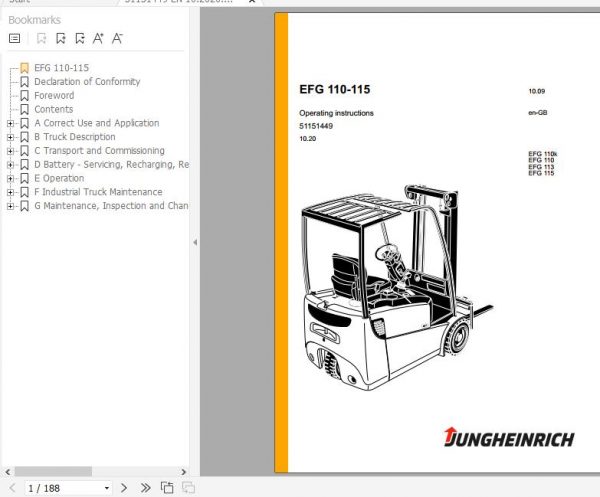
Task: Click the Jungheinrich logo on the page
Action: click(509, 437)
